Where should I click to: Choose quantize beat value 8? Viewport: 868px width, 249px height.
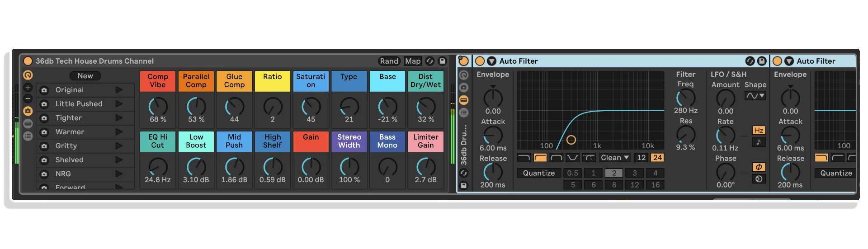614,185
